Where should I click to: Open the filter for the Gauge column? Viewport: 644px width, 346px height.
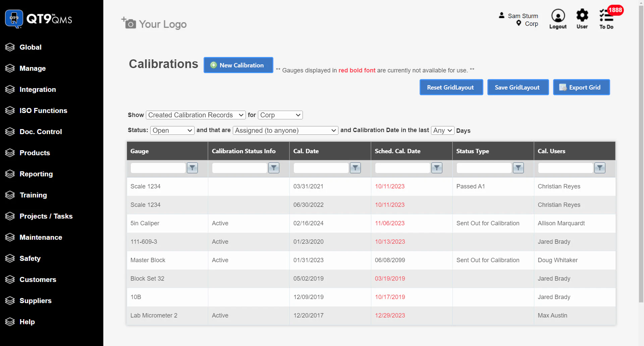[192, 168]
